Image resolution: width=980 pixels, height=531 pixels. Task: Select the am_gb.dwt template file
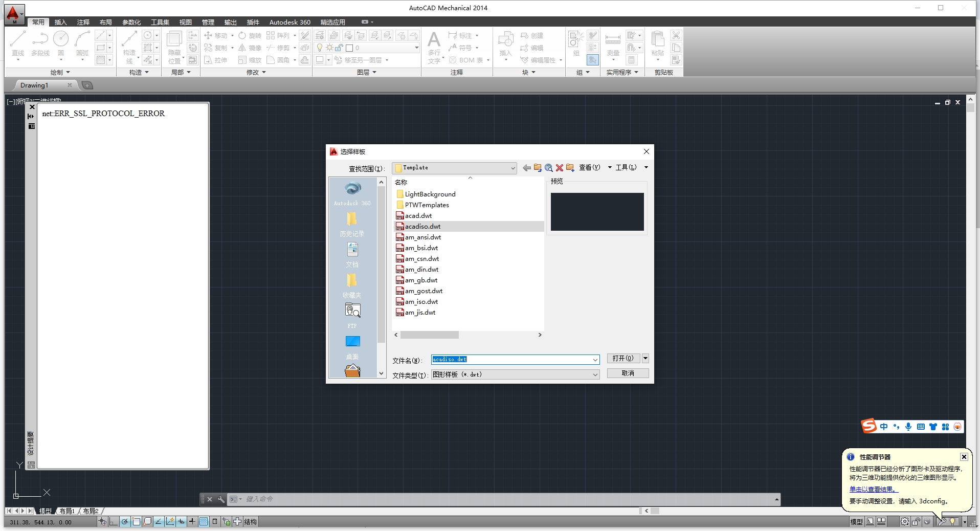click(x=421, y=280)
